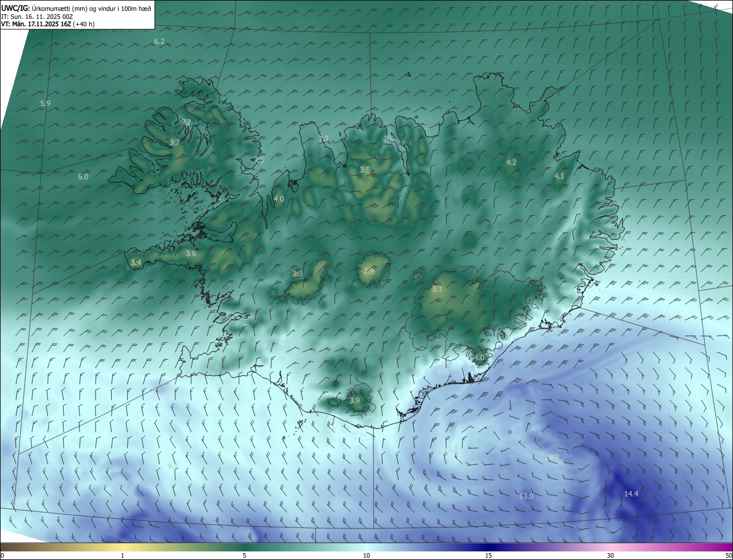
Task: Click the 13.0 value over the ocean
Action: tap(526, 496)
